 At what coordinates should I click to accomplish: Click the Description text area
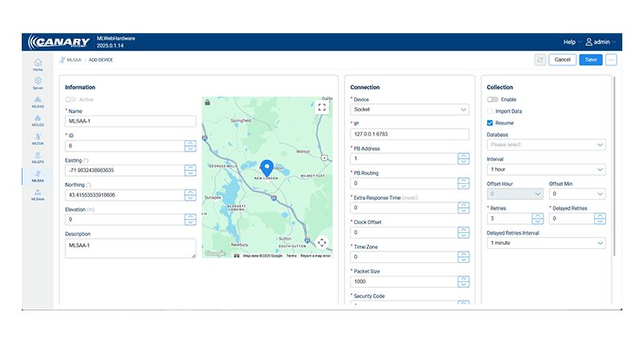[x=130, y=248]
